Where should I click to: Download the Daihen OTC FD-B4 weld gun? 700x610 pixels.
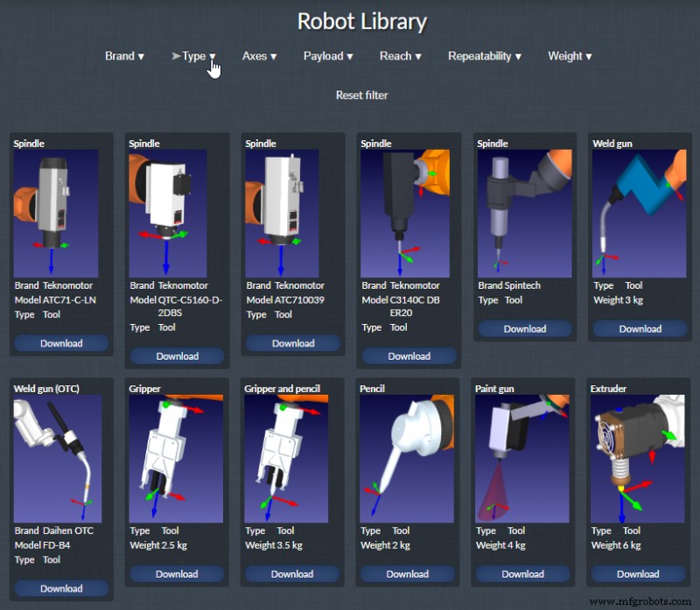pyautogui.click(x=61, y=588)
